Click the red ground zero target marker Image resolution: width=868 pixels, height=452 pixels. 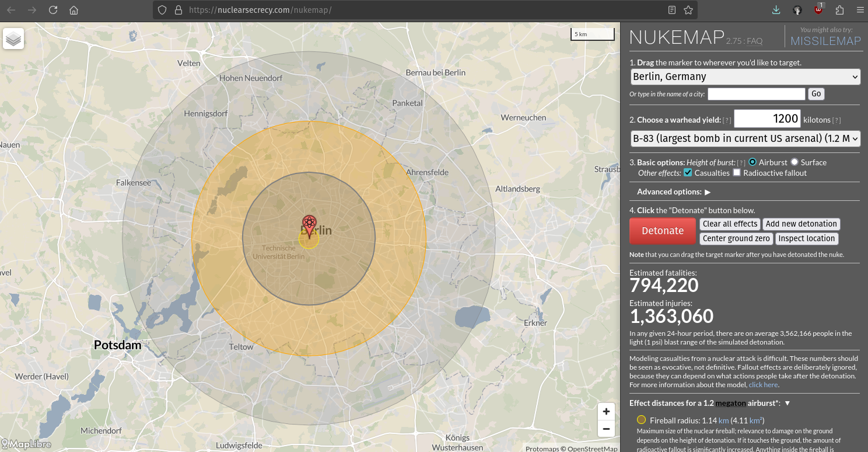309,226
